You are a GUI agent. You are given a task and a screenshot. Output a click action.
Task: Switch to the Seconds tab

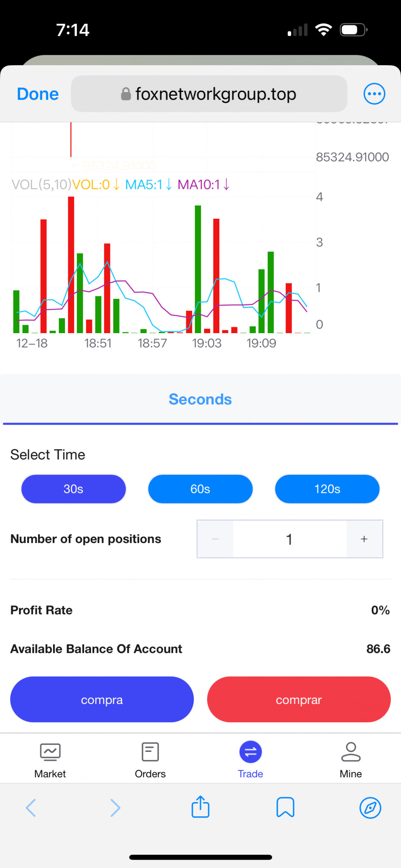[x=200, y=399]
